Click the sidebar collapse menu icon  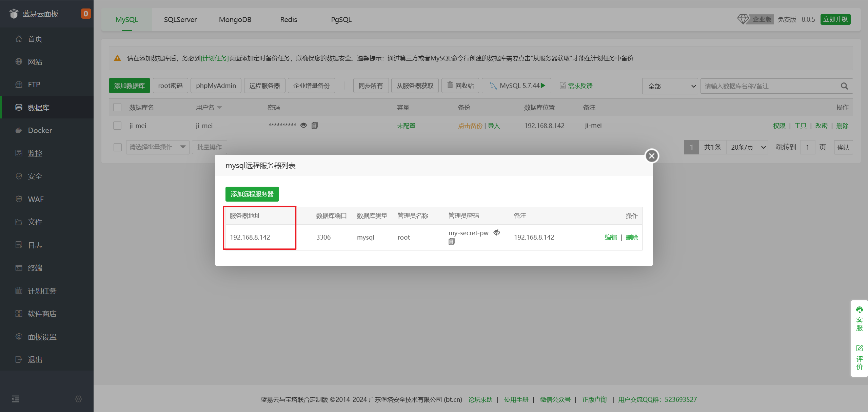[x=16, y=399]
